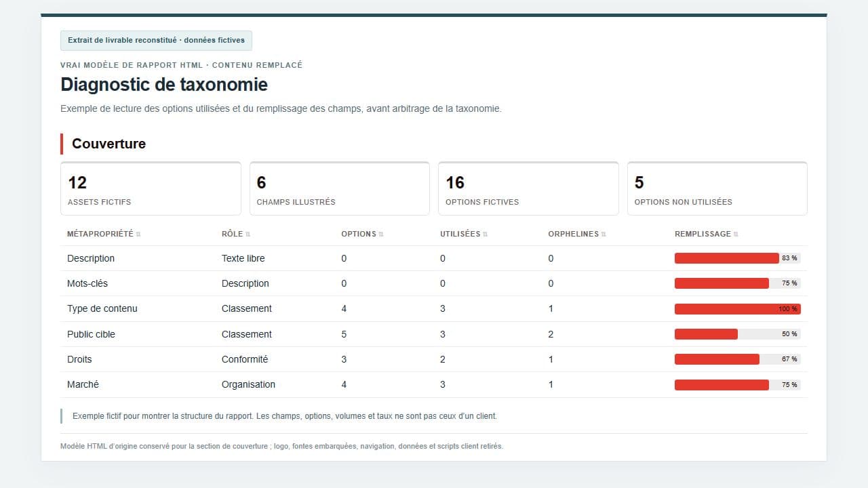
Task: Click the sort icon beside OPTIONS header
Action: click(x=381, y=235)
